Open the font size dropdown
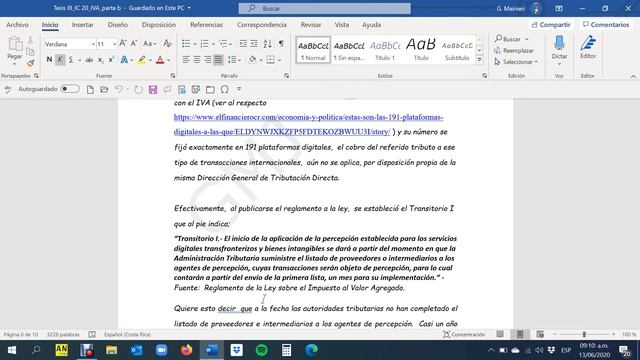The height and width of the screenshot is (360, 640). 114,44
